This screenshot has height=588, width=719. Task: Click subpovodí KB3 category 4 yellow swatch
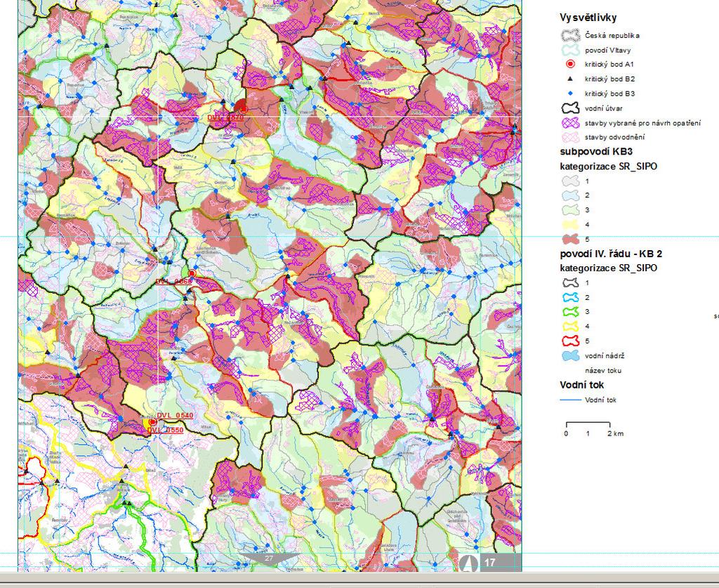point(570,225)
